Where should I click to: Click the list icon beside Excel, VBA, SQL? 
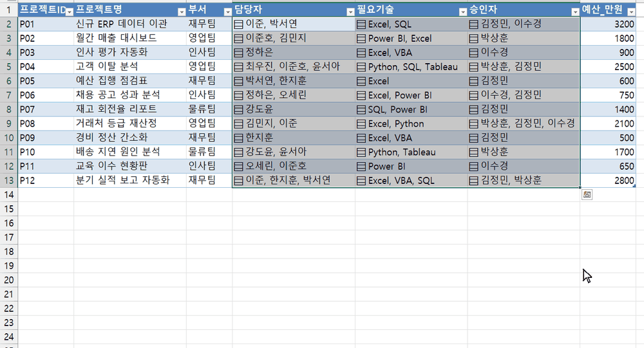(x=361, y=181)
